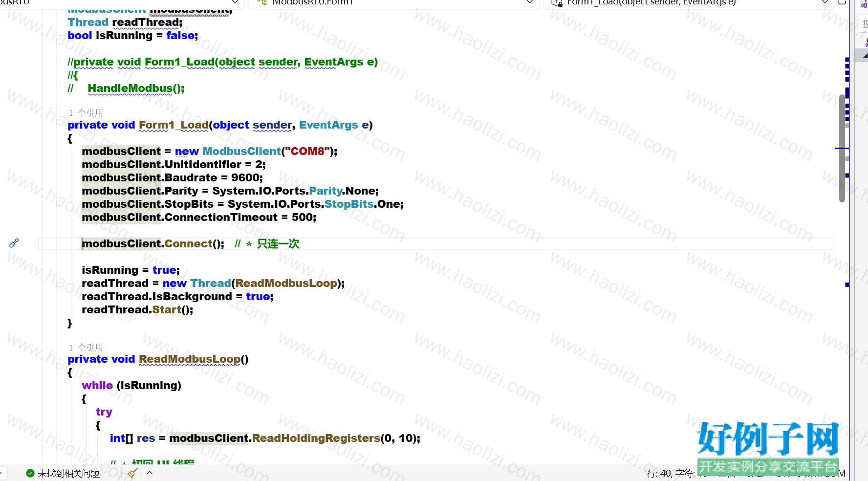This screenshot has height=481, width=868.
Task: Click the '只连一次' comment text
Action: (x=278, y=243)
